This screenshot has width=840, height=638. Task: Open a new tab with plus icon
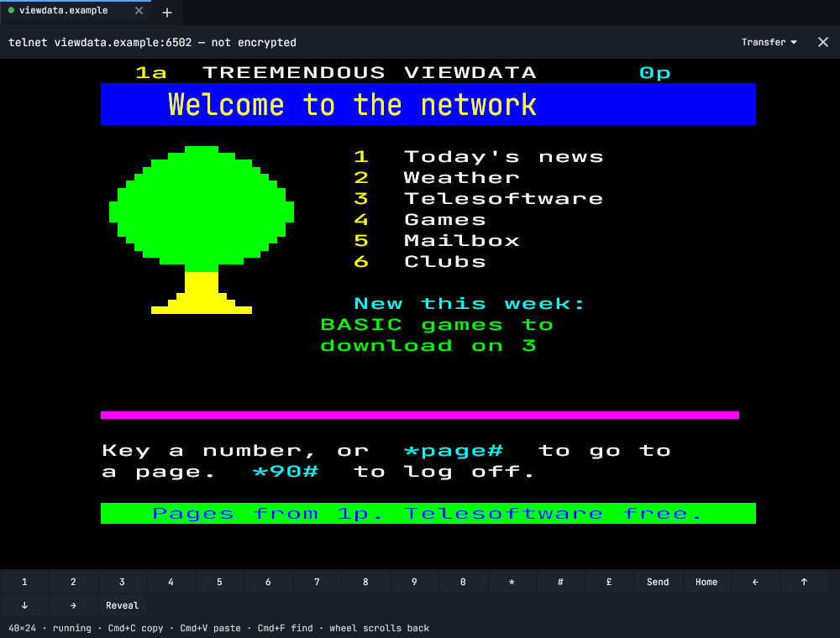(x=167, y=13)
